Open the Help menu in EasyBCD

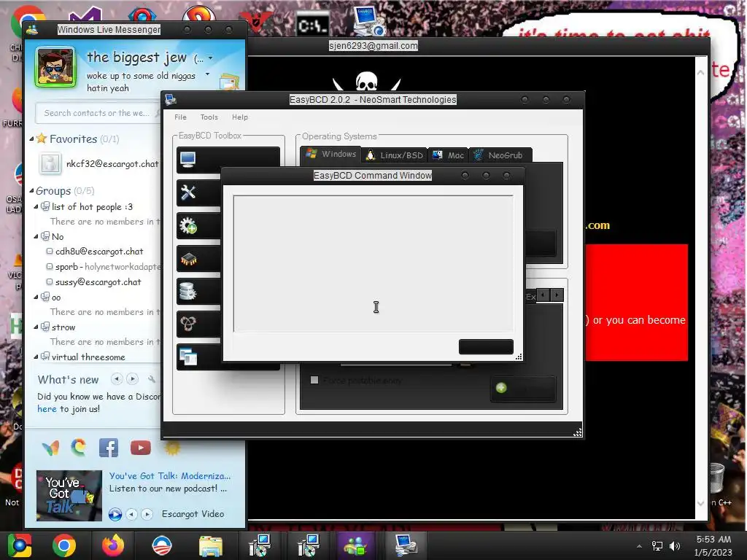click(239, 117)
